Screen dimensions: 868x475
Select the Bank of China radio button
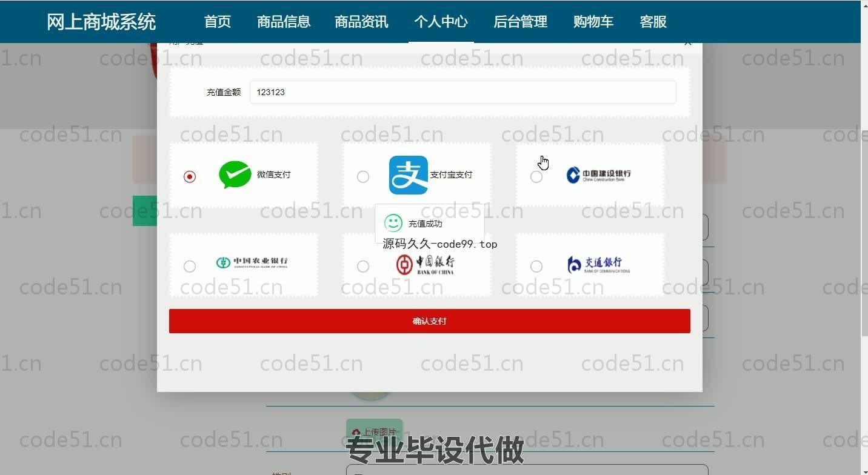(x=363, y=267)
